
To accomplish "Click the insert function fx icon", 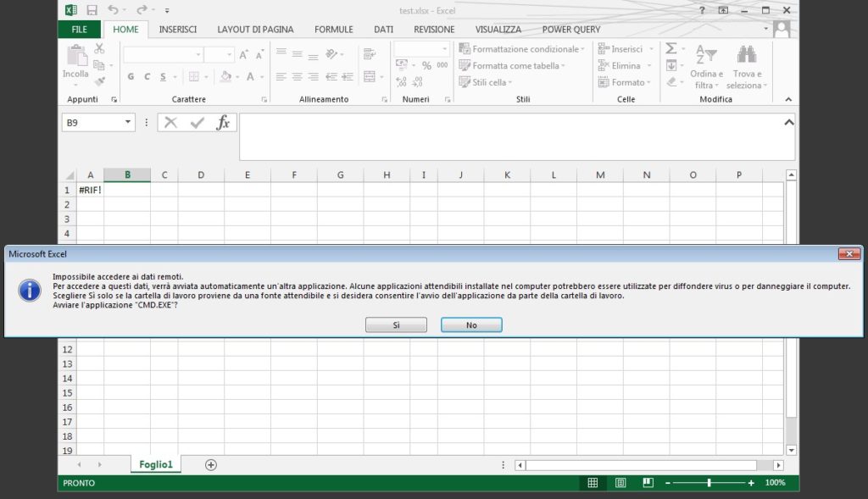I will click(x=223, y=122).
